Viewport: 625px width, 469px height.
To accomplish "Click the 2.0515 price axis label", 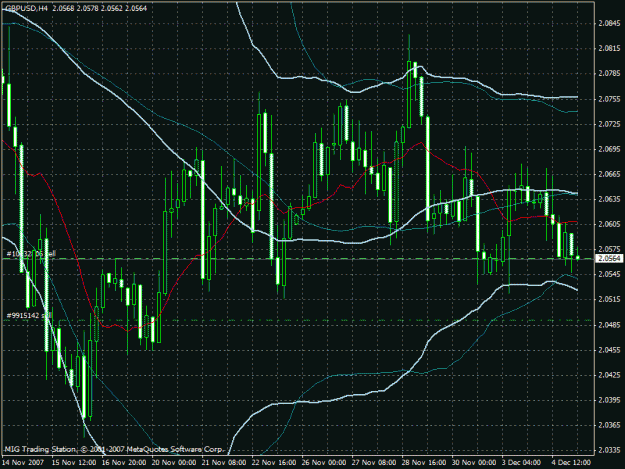I will click(609, 300).
